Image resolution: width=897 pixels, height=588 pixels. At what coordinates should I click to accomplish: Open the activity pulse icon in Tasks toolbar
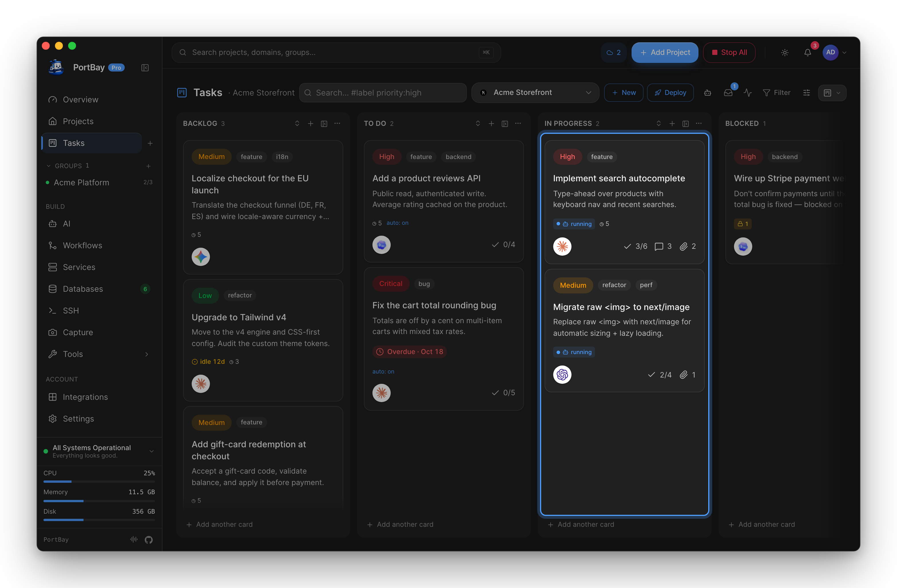point(748,93)
